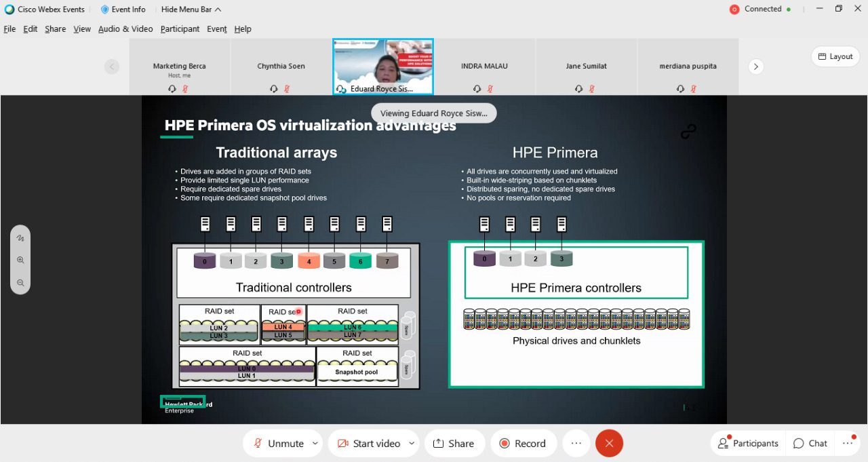Click headset icon under Chynthia Soen
The width and height of the screenshot is (868, 462).
274,89
